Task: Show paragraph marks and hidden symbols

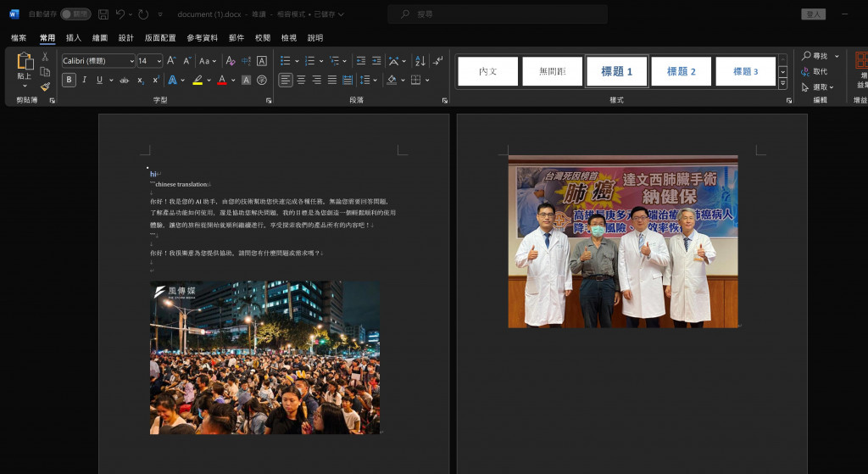Action: 437,61
